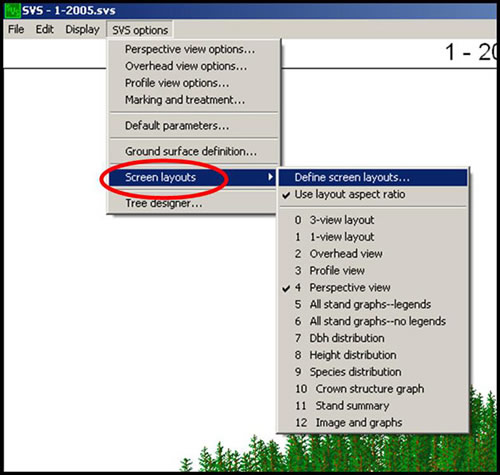Toggle Use layout aspect ratio
Image resolution: width=500 pixels, height=475 pixels.
click(x=373, y=194)
